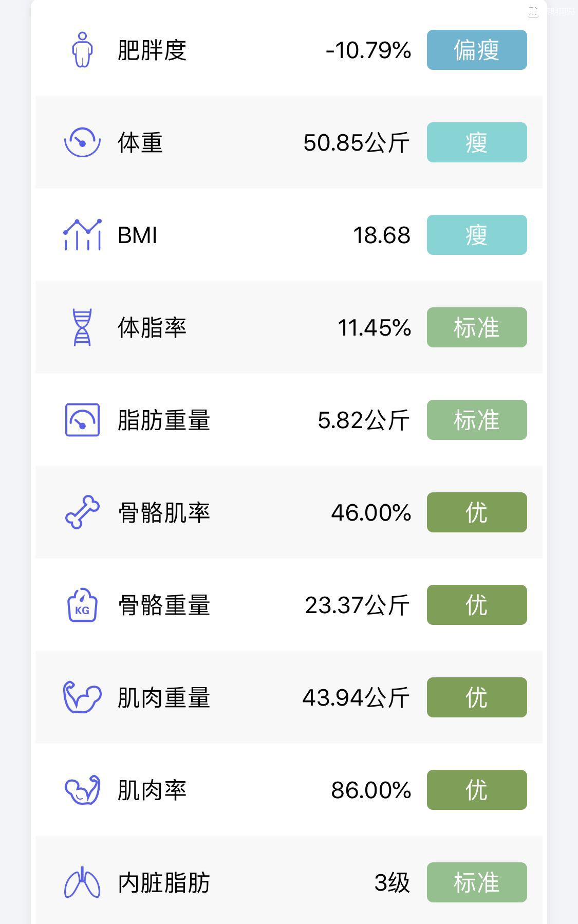578x924 pixels.
Task: Tap the 优 badge for 骨骼肌率
Action: pyautogui.click(x=476, y=512)
